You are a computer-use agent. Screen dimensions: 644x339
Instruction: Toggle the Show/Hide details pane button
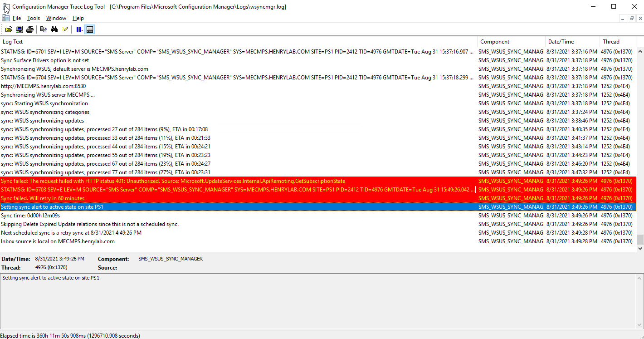pos(90,29)
